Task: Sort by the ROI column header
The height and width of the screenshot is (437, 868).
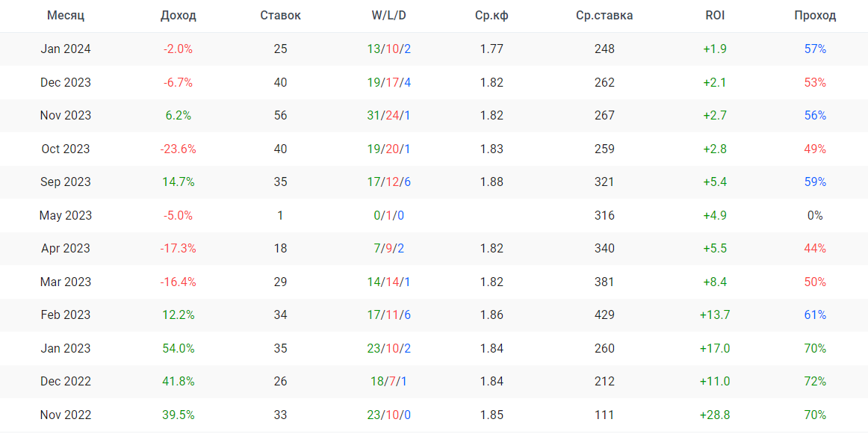Action: (715, 16)
